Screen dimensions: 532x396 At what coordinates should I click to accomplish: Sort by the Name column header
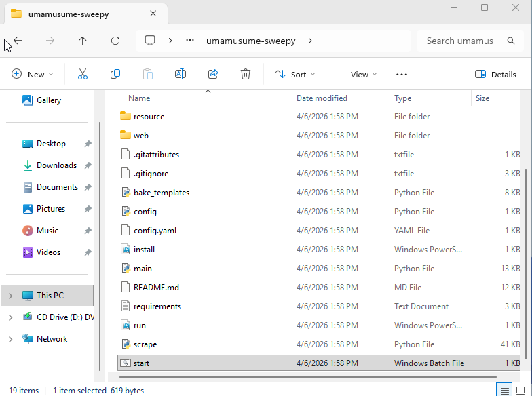tap(139, 98)
